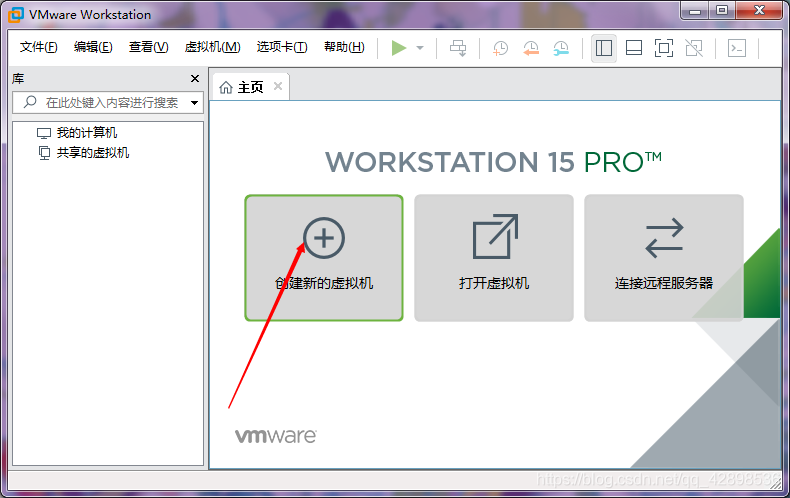
Task: Open the Snapshot Manager wrench-clock icon
Action: click(x=561, y=48)
